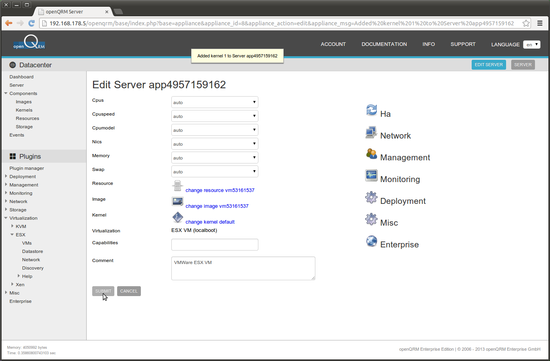Open Events in the sidebar
This screenshot has width=550, height=361.
coord(17,135)
